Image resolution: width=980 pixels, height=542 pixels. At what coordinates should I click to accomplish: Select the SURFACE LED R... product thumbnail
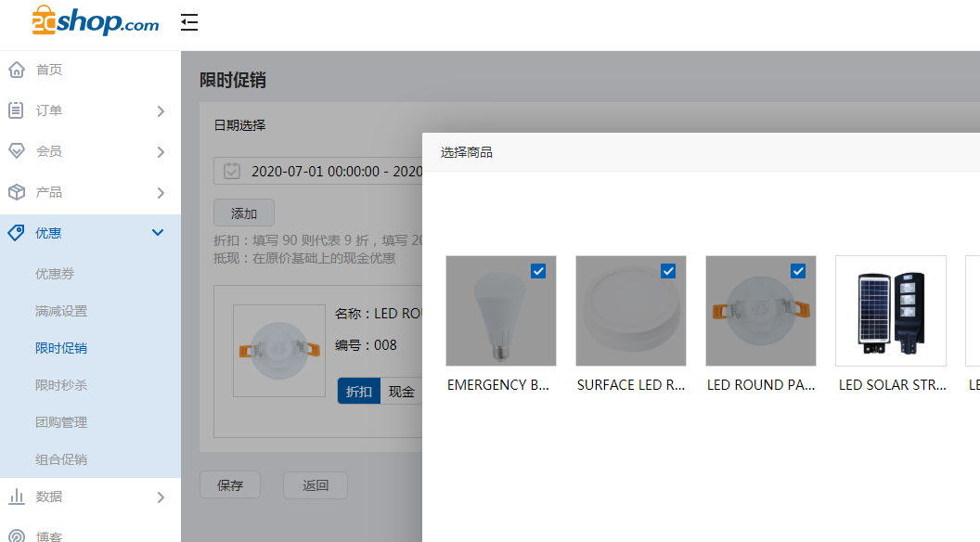(x=631, y=311)
